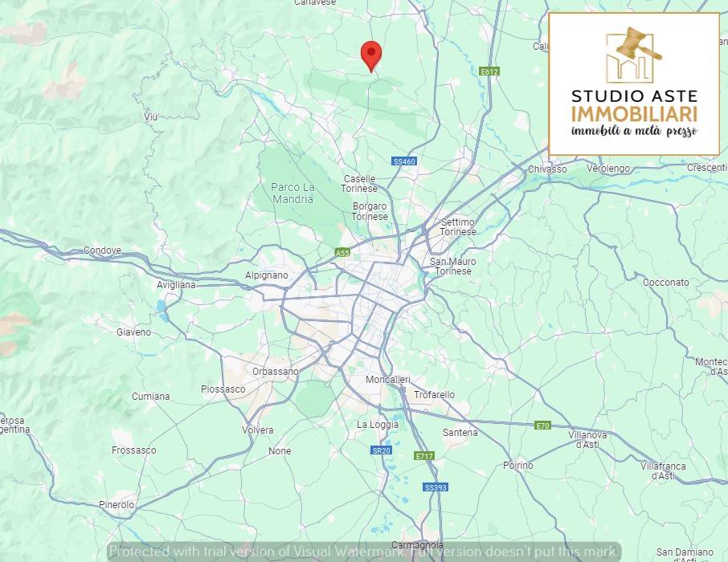Click the Chivasso town label
This screenshot has width=728, height=562.
click(547, 169)
